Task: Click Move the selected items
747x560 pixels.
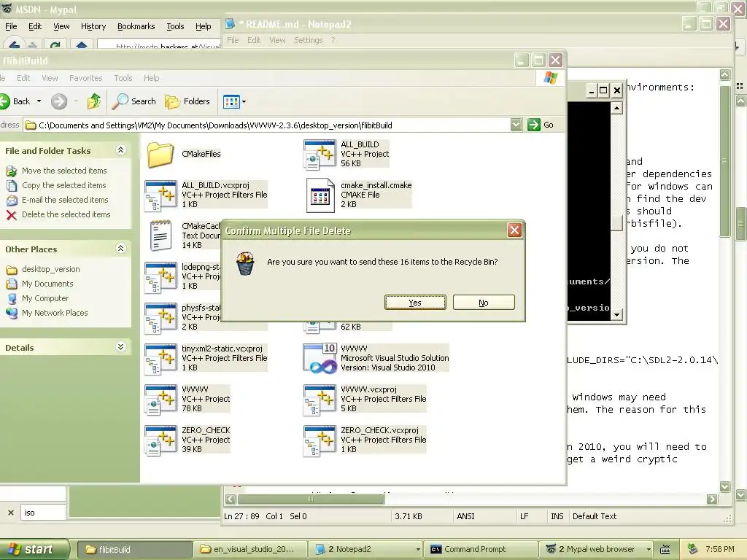Action: point(64,171)
